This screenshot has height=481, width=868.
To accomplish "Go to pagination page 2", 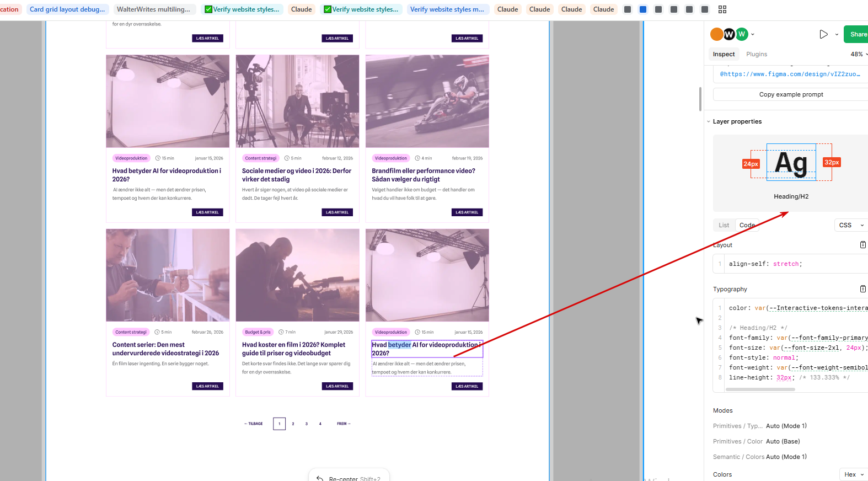I will (x=293, y=424).
